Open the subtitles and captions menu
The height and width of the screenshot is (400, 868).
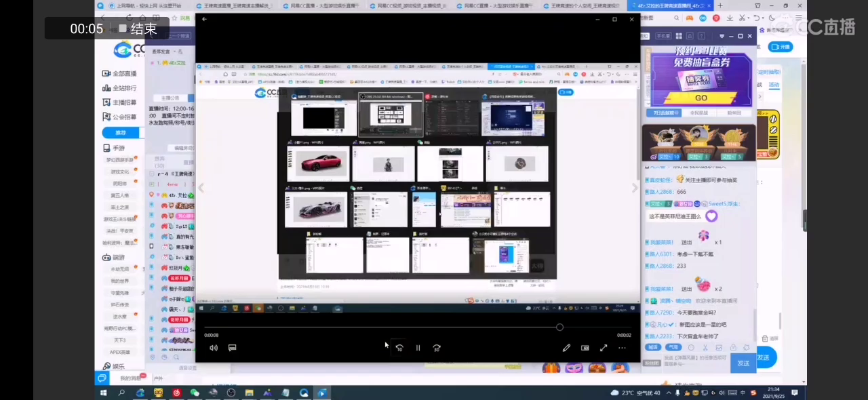(232, 348)
